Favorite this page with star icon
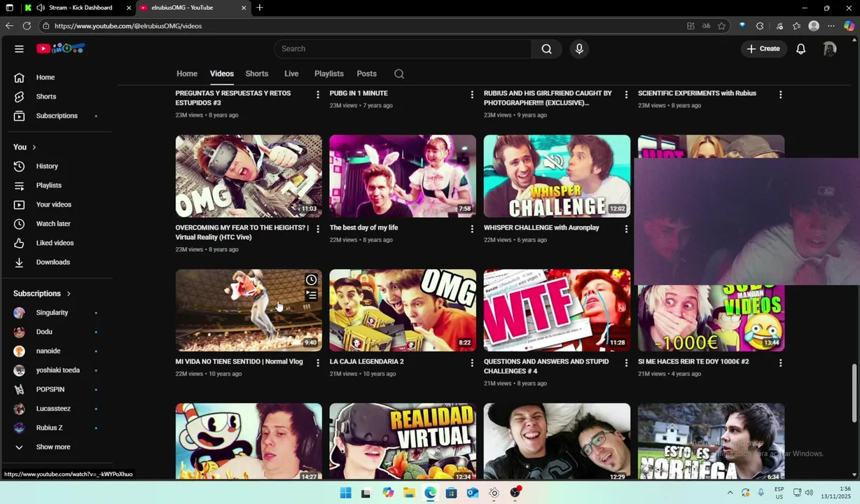The height and width of the screenshot is (504, 860). coord(721,26)
